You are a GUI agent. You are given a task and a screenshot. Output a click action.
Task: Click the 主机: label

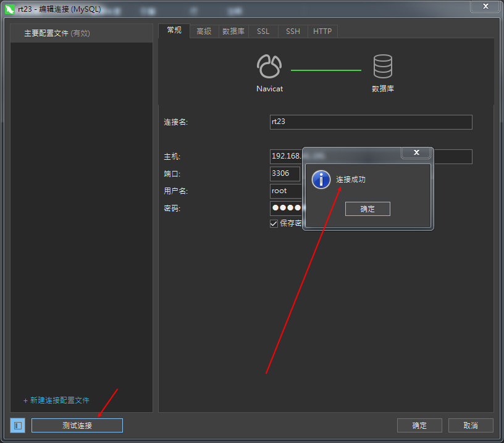point(172,157)
